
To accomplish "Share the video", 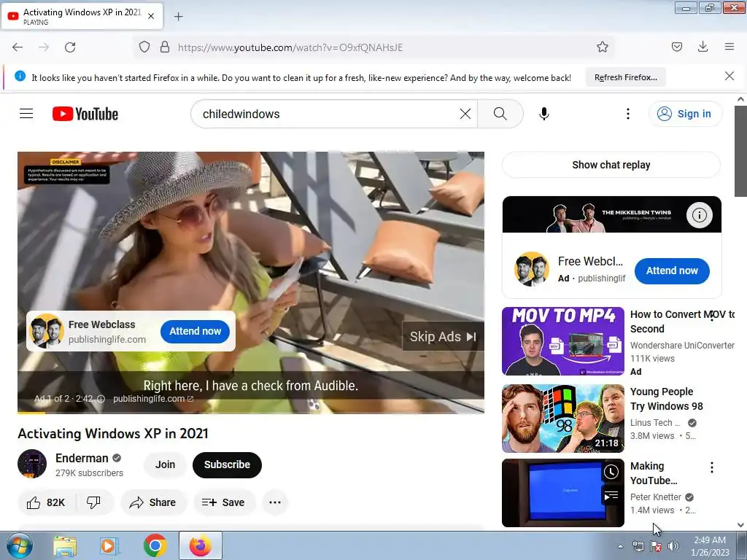I will 153,502.
